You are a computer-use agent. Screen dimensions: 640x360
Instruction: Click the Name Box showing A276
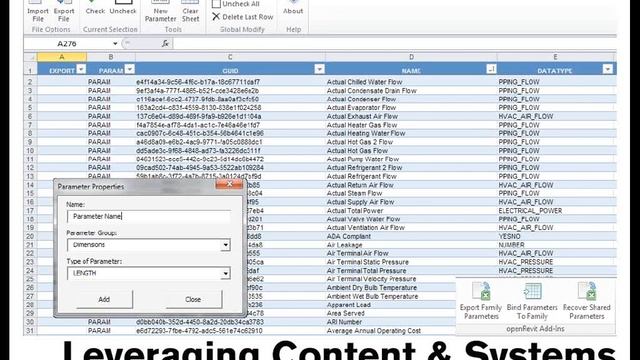67,44
